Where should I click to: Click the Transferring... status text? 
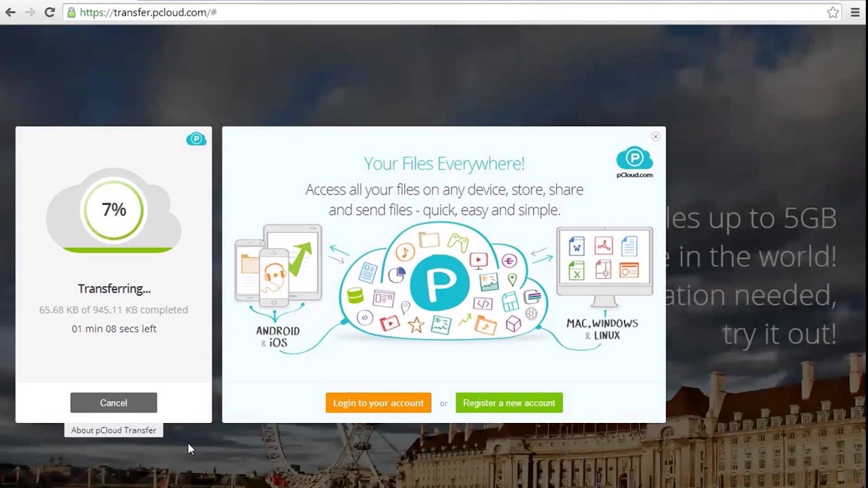114,289
